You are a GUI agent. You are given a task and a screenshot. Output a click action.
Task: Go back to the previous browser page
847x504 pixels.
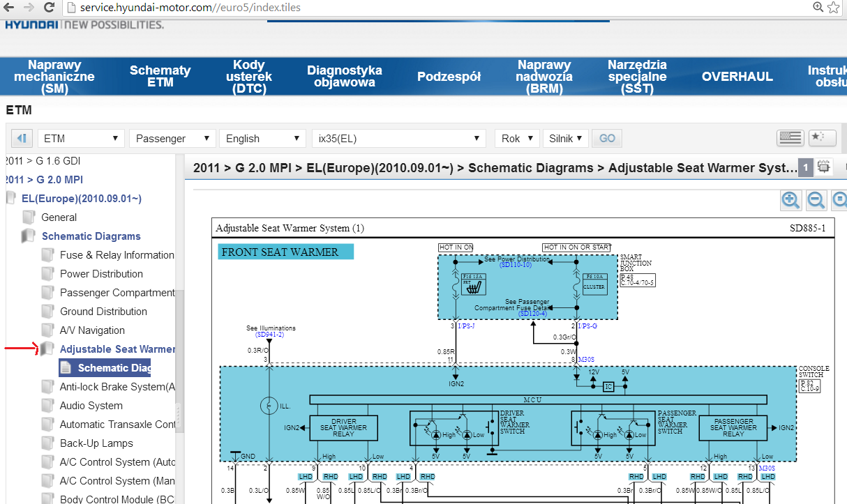(10, 8)
